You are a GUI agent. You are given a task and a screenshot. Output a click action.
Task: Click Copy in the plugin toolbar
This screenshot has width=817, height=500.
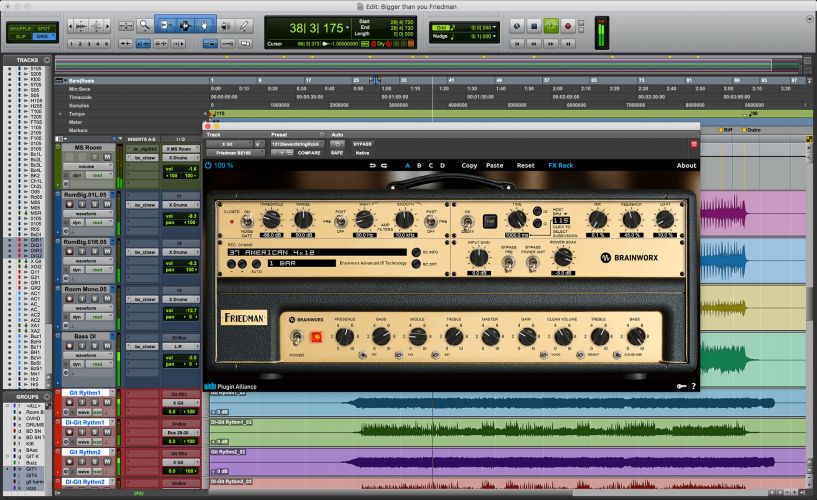(x=469, y=165)
